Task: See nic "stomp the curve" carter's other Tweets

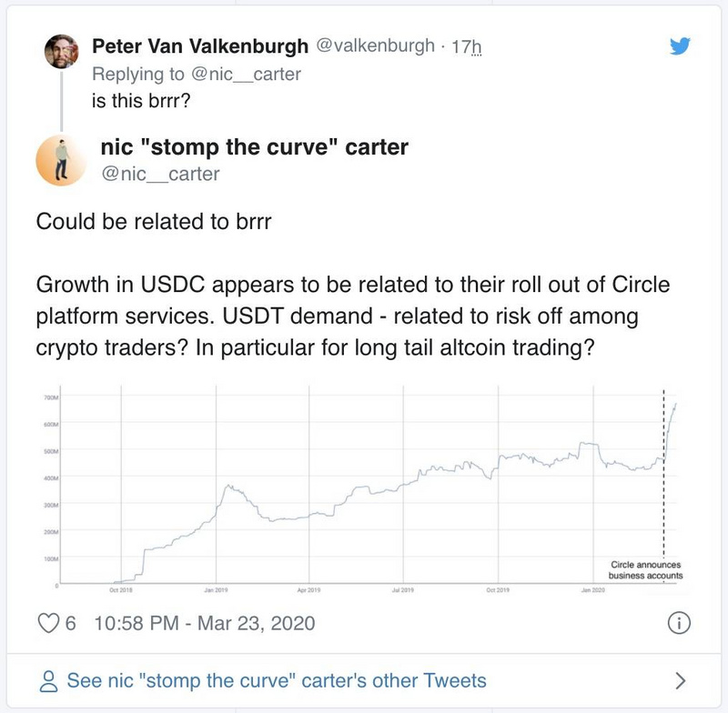Action: [x=277, y=681]
